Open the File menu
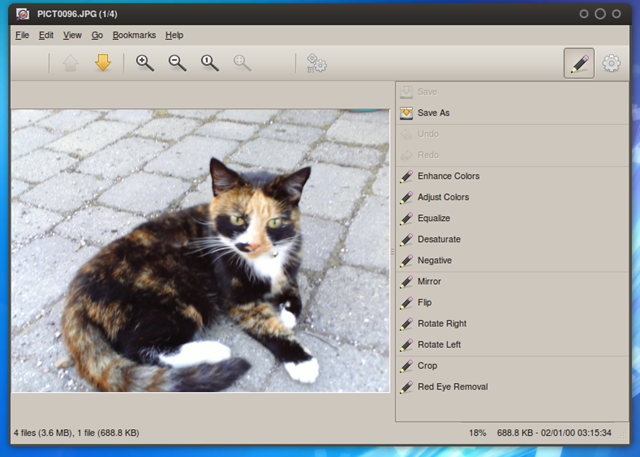The height and width of the screenshot is (457, 640). tap(22, 35)
